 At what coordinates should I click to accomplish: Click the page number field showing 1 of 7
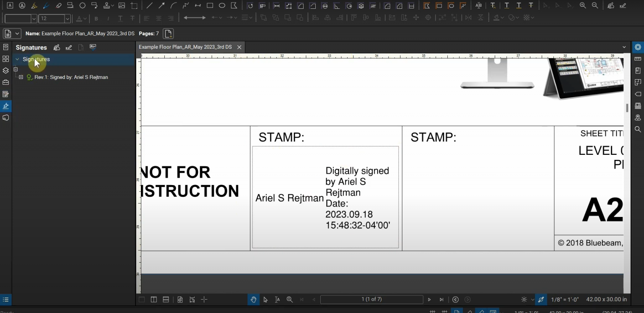click(x=371, y=300)
